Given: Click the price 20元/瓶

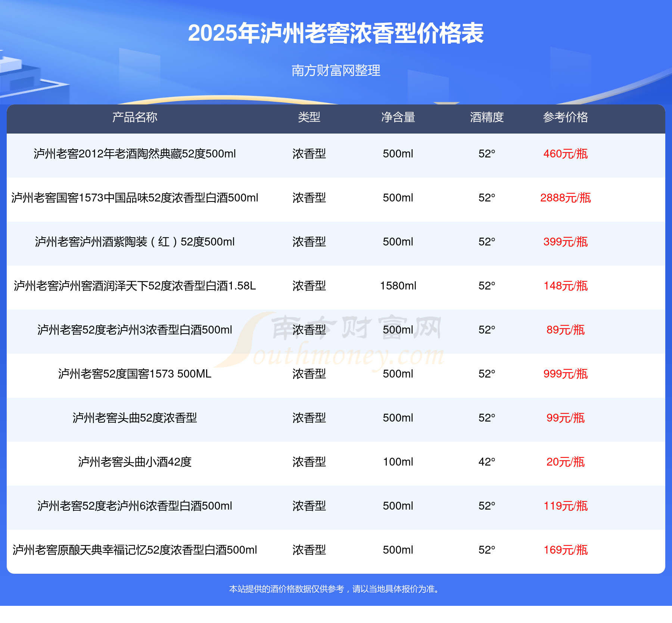Looking at the screenshot, I should [566, 462].
